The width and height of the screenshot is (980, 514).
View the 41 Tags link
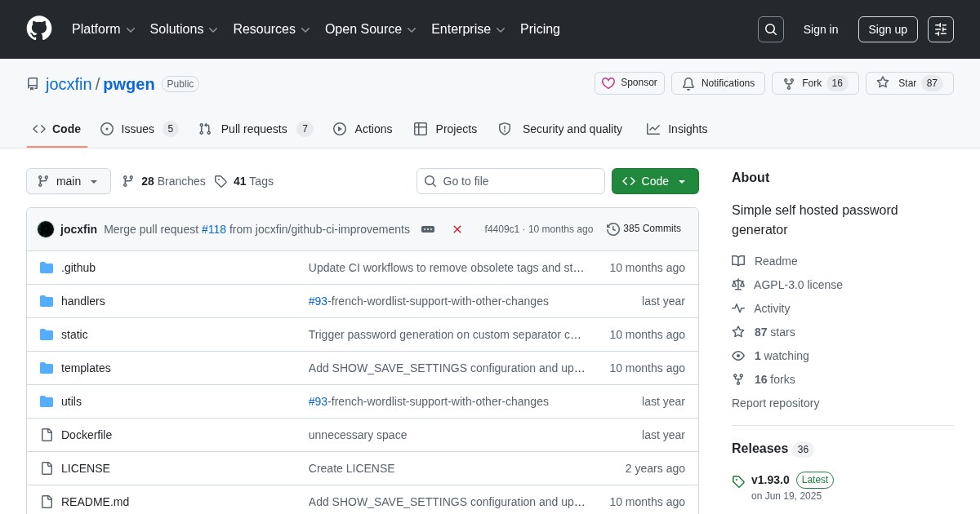244,181
